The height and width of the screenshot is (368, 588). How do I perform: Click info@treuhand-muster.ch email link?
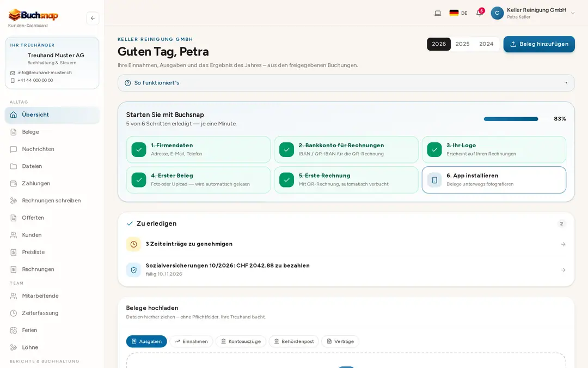click(45, 73)
